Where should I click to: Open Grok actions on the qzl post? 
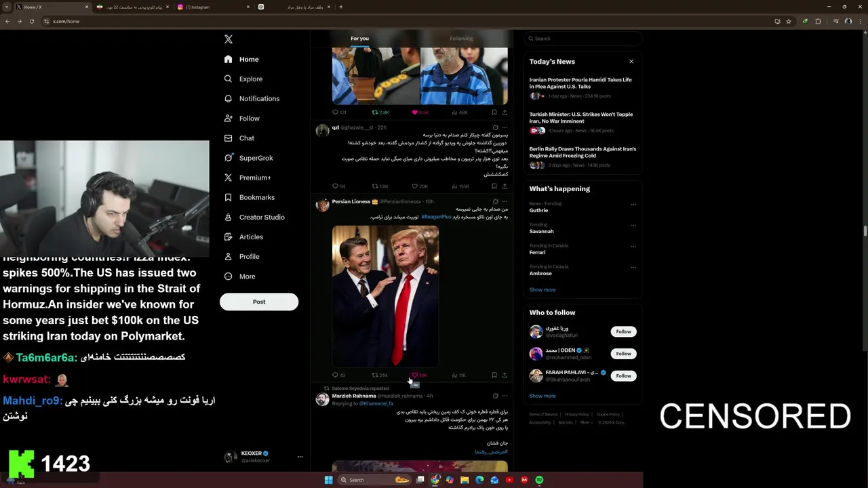(x=495, y=127)
